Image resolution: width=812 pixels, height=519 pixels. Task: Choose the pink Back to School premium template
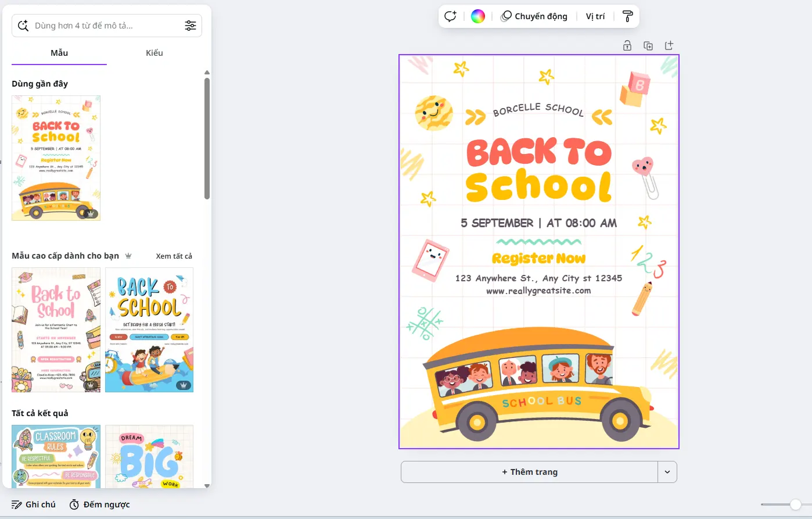(56, 330)
